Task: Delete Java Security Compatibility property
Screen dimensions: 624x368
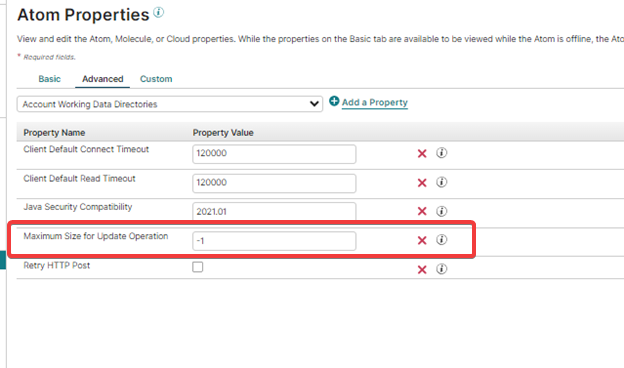Action: [422, 211]
